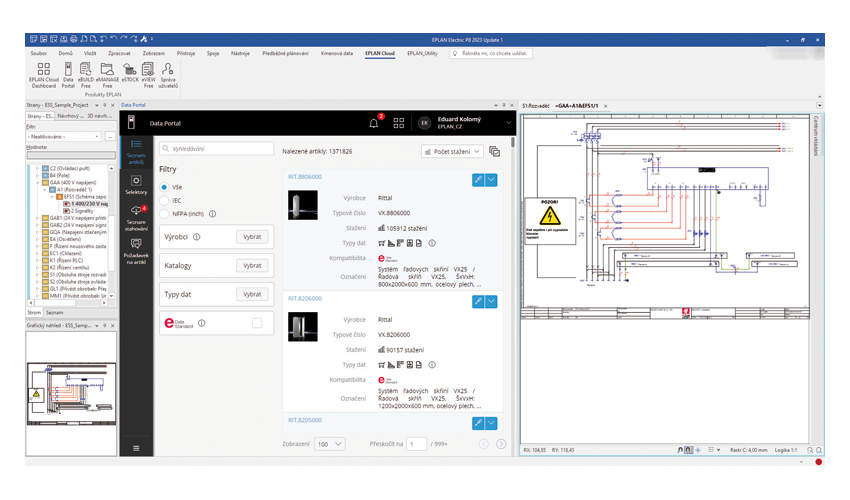The image size is (850, 500).
Task: Click the blue edit icon for RIT.8806000
Action: [478, 180]
